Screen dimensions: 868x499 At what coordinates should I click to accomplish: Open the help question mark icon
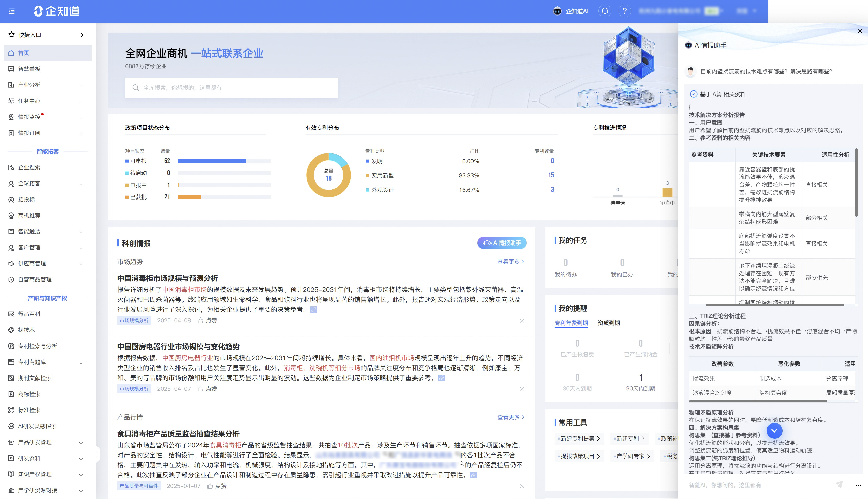pos(625,11)
